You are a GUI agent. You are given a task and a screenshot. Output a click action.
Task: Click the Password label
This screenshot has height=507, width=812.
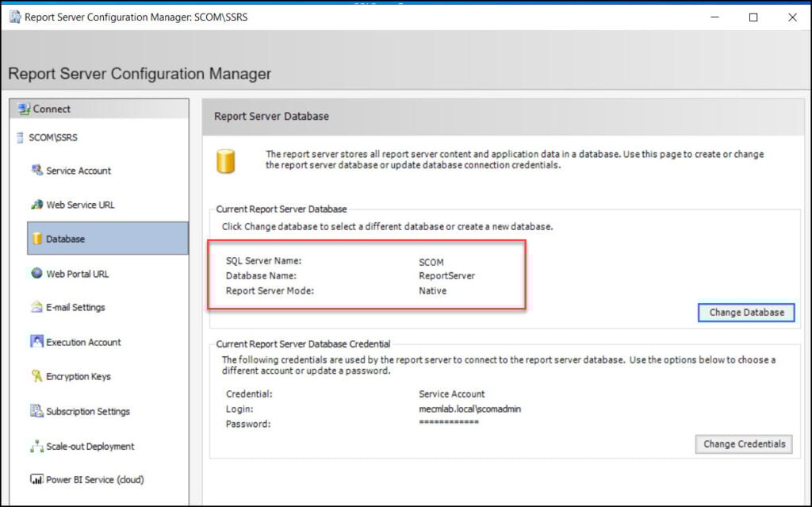(248, 424)
